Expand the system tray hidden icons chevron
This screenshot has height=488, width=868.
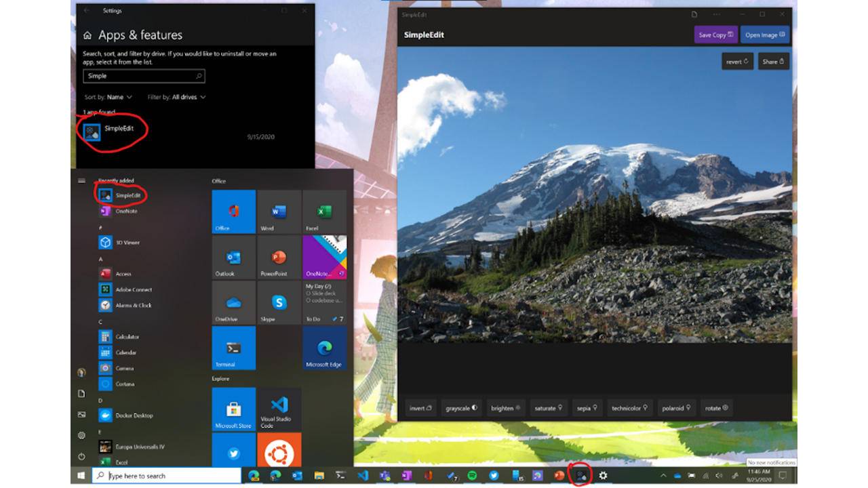[x=663, y=476]
